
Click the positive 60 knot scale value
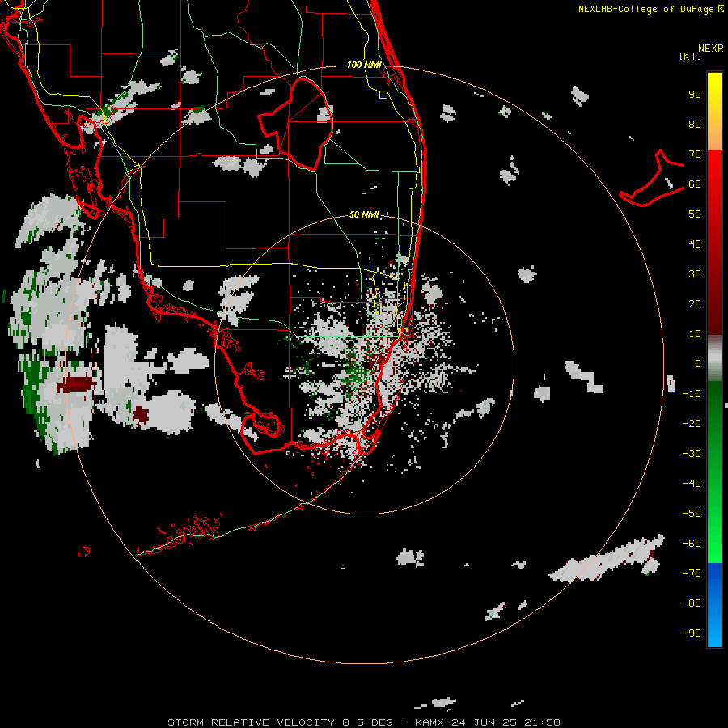point(695,184)
